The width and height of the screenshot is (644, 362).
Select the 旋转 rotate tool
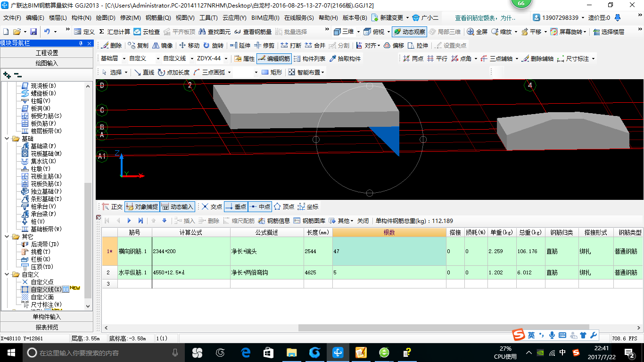click(x=213, y=46)
